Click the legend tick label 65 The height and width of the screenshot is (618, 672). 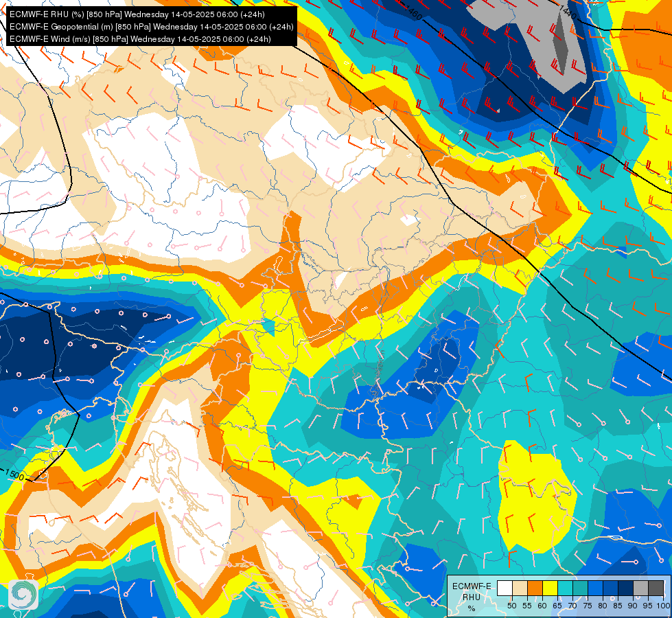[557, 606]
